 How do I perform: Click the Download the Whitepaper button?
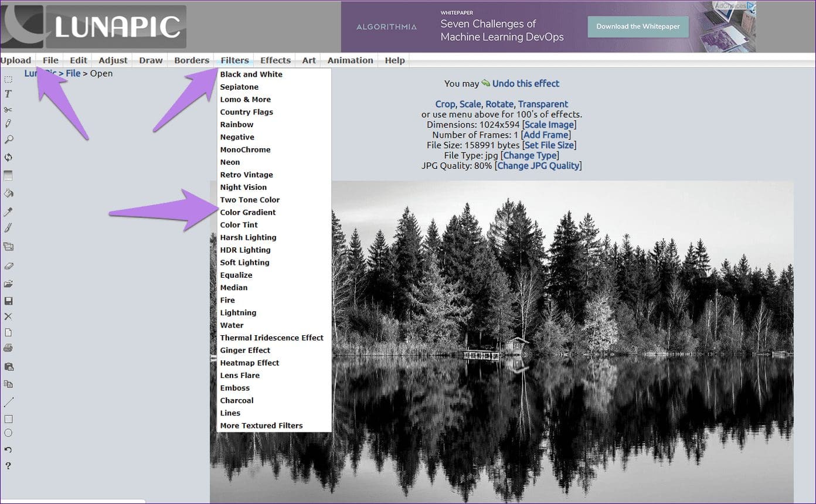(x=638, y=26)
